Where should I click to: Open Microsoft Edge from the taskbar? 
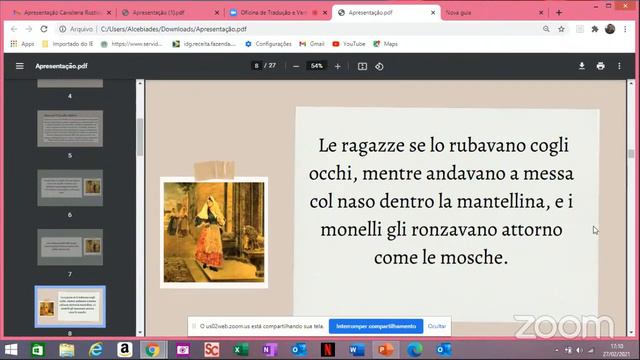click(415, 350)
